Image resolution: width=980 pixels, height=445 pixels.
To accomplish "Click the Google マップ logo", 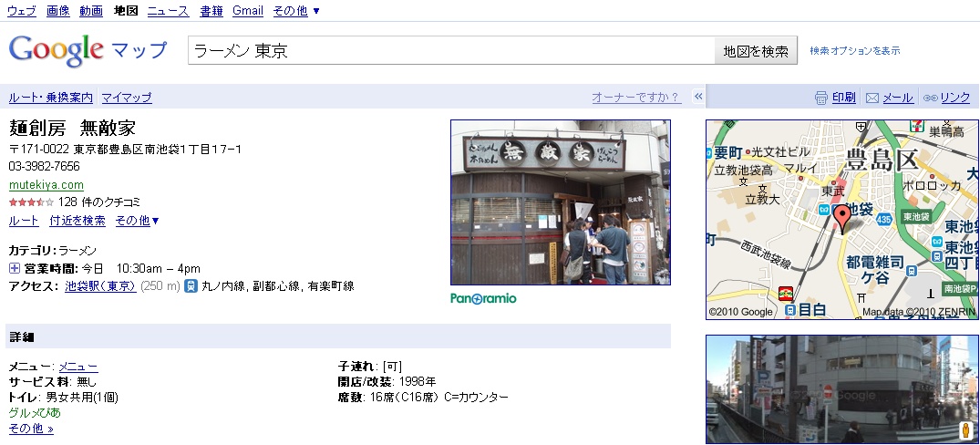I will [88, 50].
